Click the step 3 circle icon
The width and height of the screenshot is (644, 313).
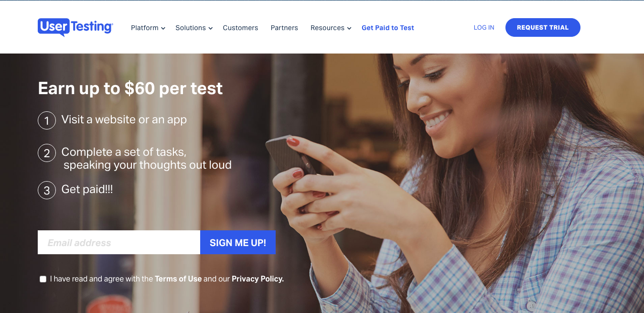pyautogui.click(x=47, y=190)
